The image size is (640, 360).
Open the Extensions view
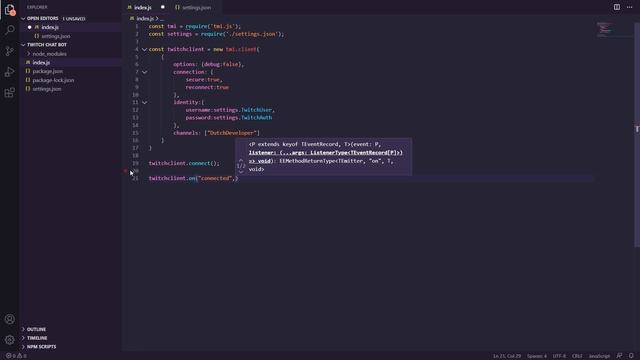pyautogui.click(x=9, y=93)
